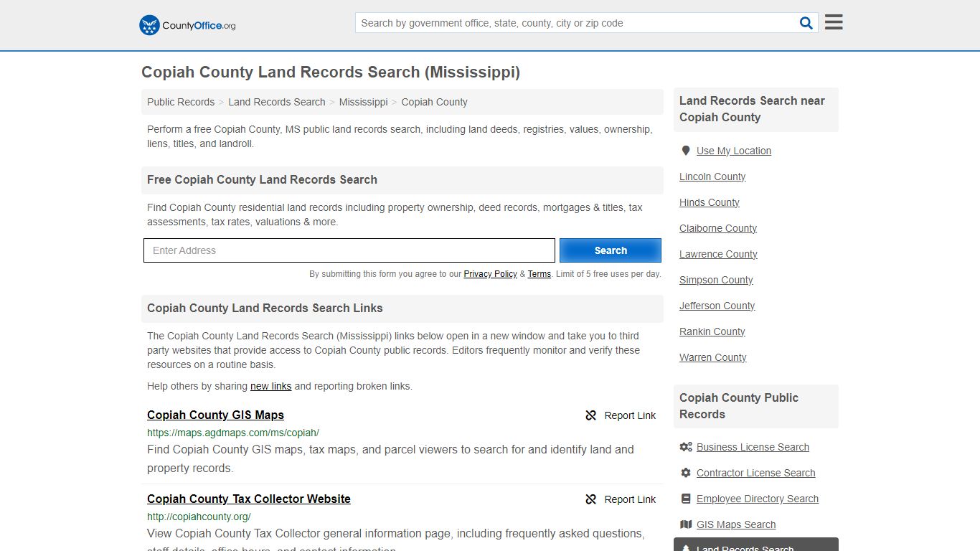Open Copiah County GIS Maps title link

pyautogui.click(x=215, y=415)
